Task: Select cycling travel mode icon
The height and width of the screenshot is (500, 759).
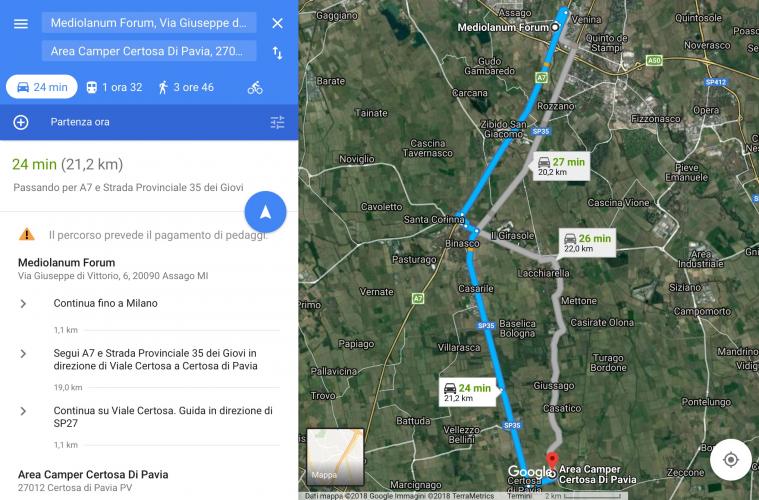Action: click(x=255, y=88)
